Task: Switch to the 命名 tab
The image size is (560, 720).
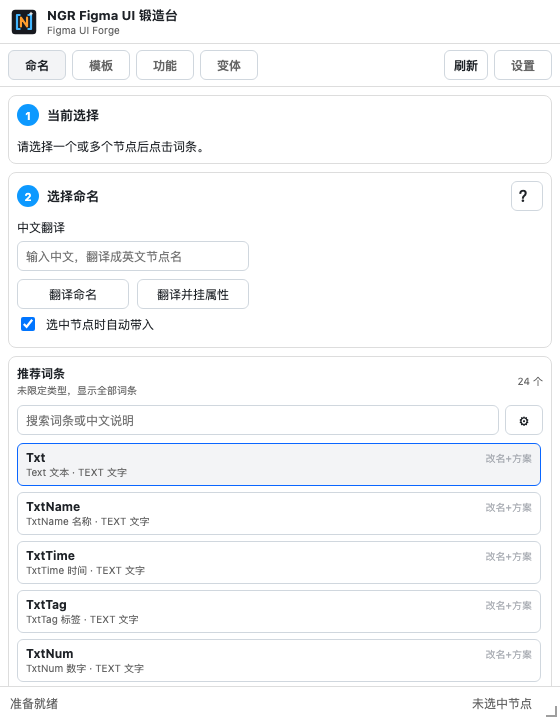Action: (37, 65)
